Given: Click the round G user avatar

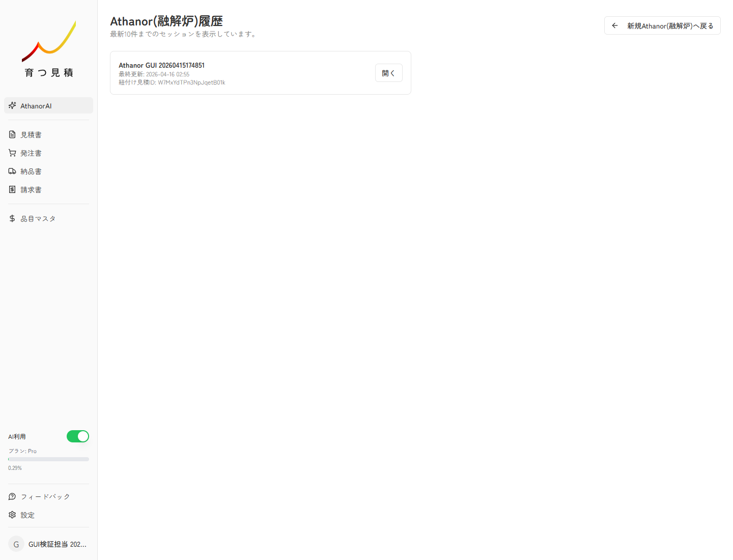Looking at the screenshot, I should pyautogui.click(x=16, y=544).
